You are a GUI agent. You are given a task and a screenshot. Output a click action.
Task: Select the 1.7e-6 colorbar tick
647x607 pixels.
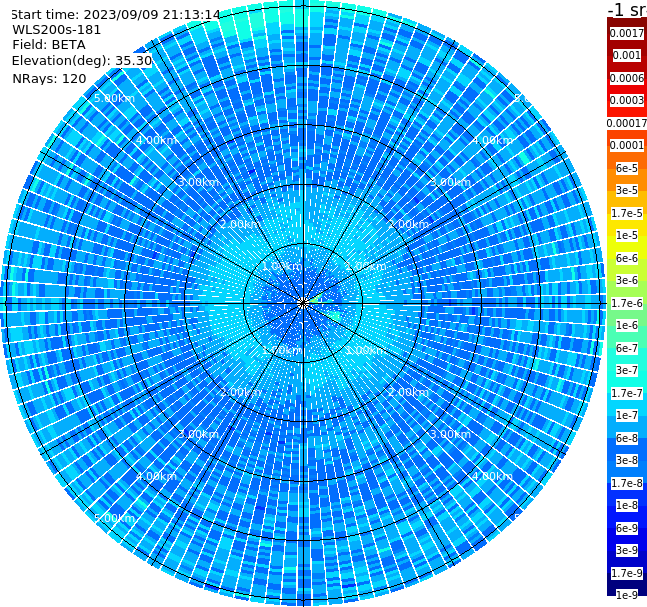[x=627, y=303]
